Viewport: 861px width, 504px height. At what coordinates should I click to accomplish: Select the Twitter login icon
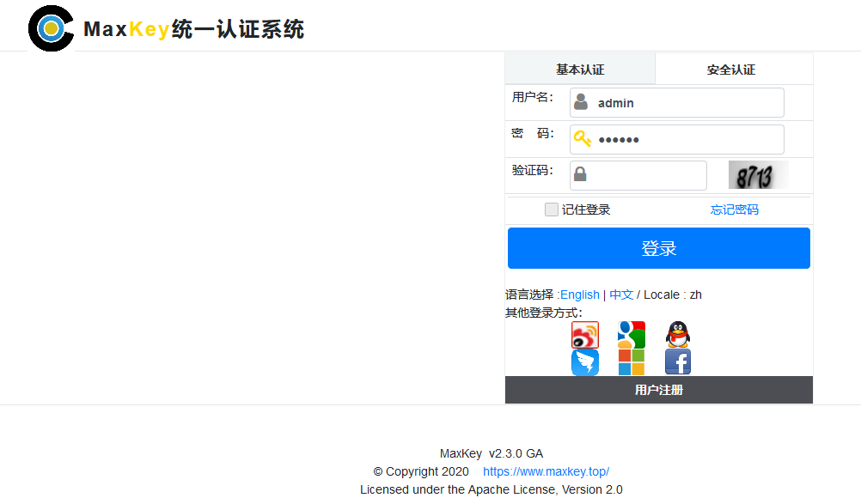coord(584,361)
